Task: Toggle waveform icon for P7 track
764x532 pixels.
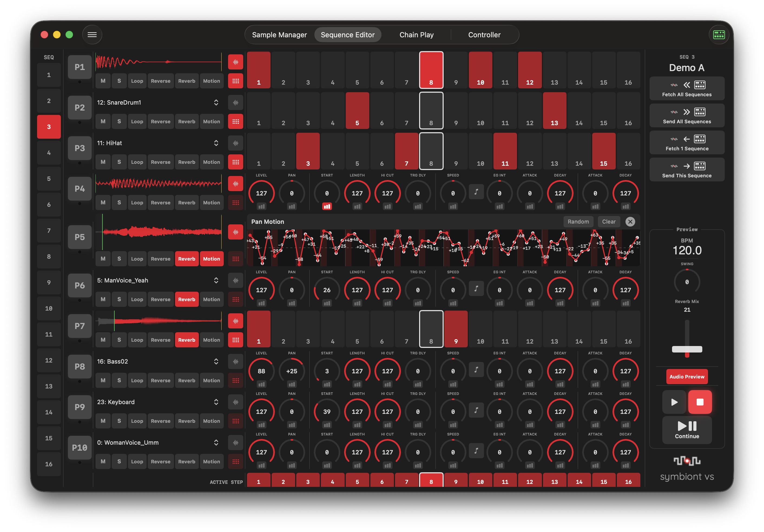Action: tap(235, 321)
